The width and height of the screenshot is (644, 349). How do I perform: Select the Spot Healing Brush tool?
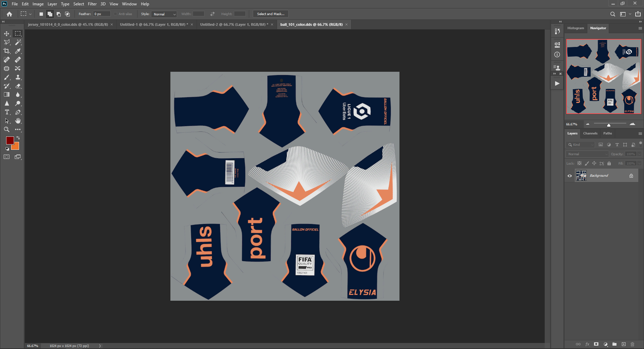click(7, 60)
